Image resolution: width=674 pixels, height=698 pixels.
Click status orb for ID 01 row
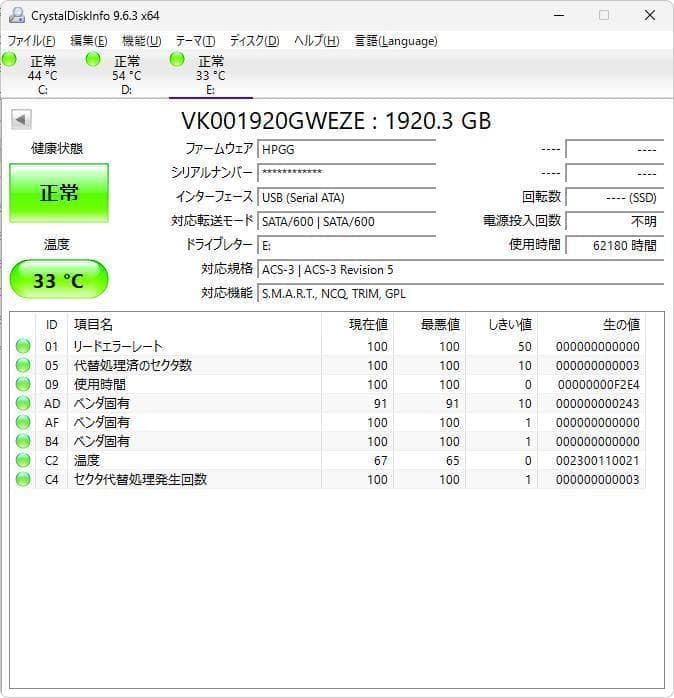pyautogui.click(x=23, y=346)
